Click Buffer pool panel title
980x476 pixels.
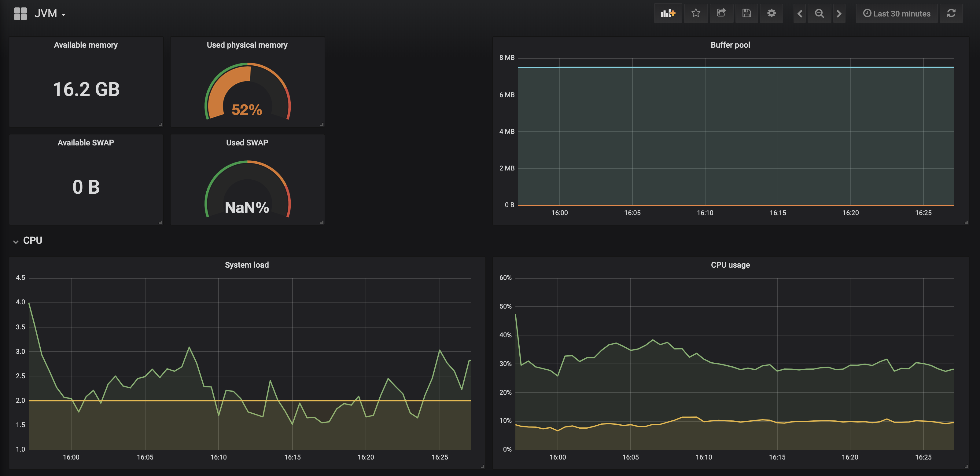click(730, 45)
